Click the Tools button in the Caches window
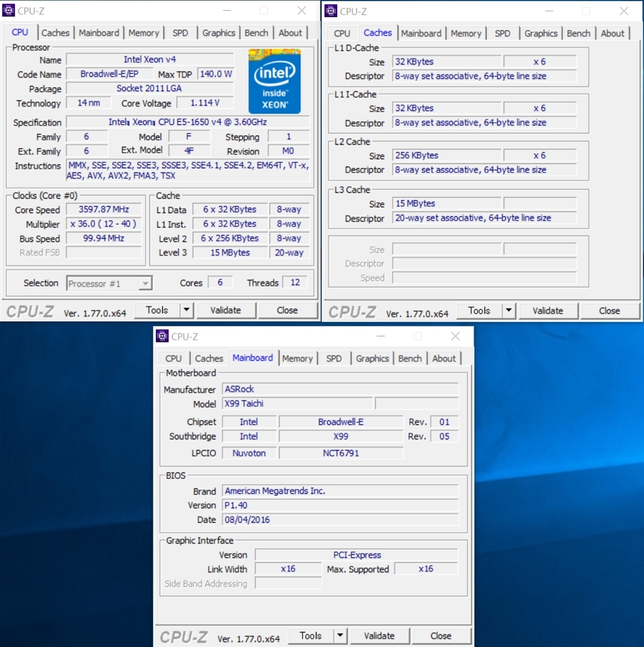Viewport: 644px width, 647px height. [x=480, y=310]
